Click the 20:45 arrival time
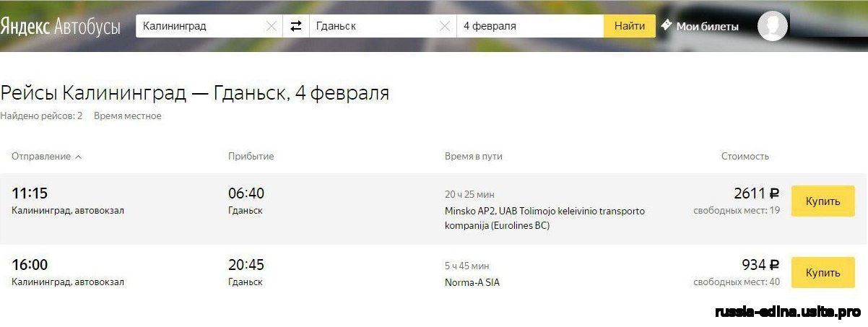This screenshot has height=327, width=868. pyautogui.click(x=246, y=265)
